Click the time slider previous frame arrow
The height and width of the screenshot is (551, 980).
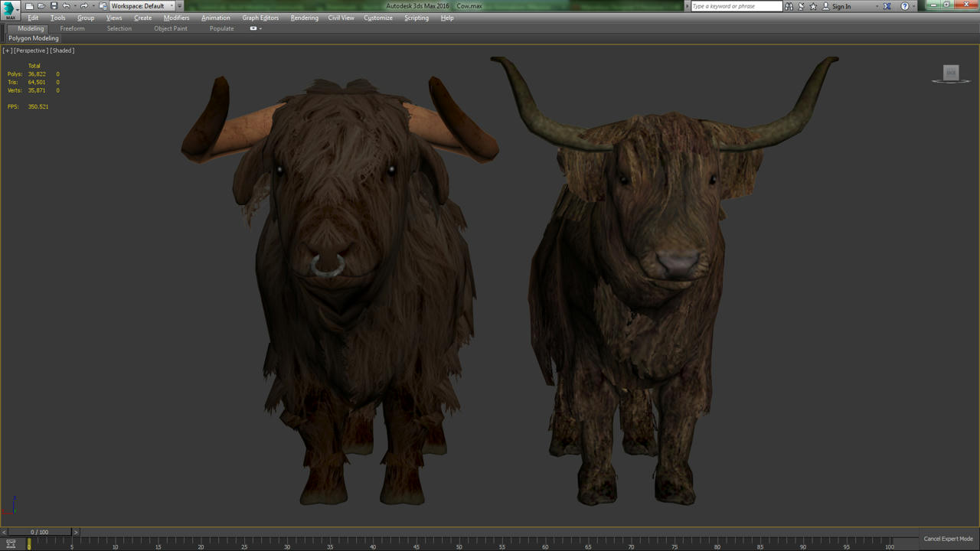click(x=4, y=532)
